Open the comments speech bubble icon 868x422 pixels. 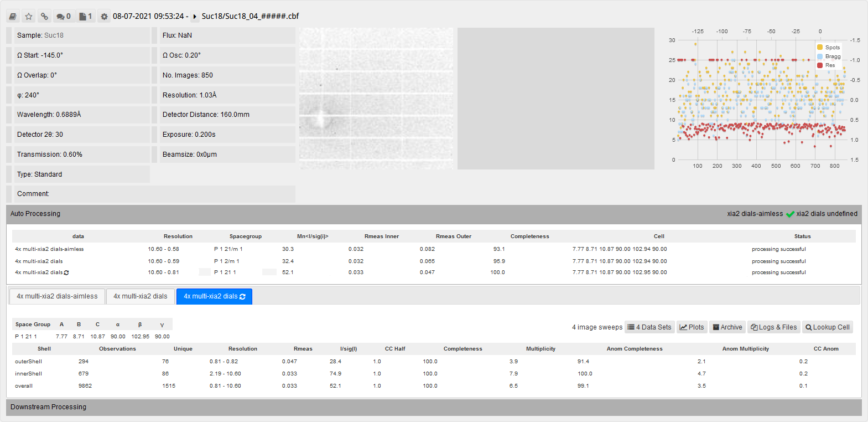pos(64,17)
